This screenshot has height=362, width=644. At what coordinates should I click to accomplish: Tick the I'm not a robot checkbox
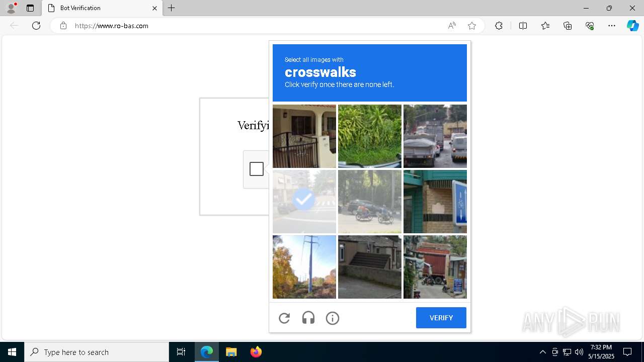click(x=257, y=169)
